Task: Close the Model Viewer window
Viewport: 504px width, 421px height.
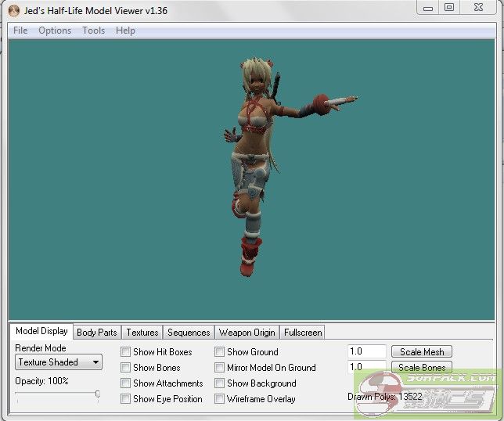Action: pyautogui.click(x=478, y=7)
